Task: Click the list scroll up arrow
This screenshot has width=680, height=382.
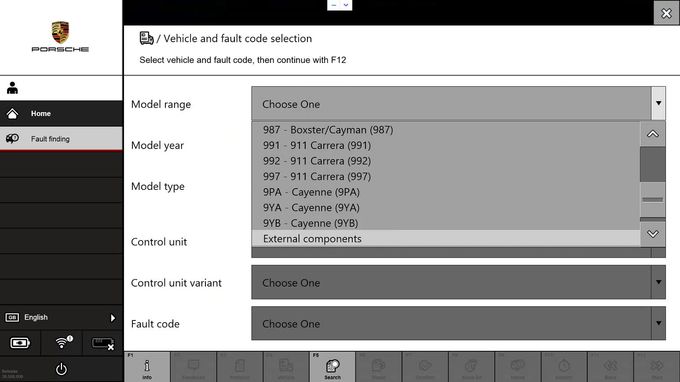Action: (653, 134)
